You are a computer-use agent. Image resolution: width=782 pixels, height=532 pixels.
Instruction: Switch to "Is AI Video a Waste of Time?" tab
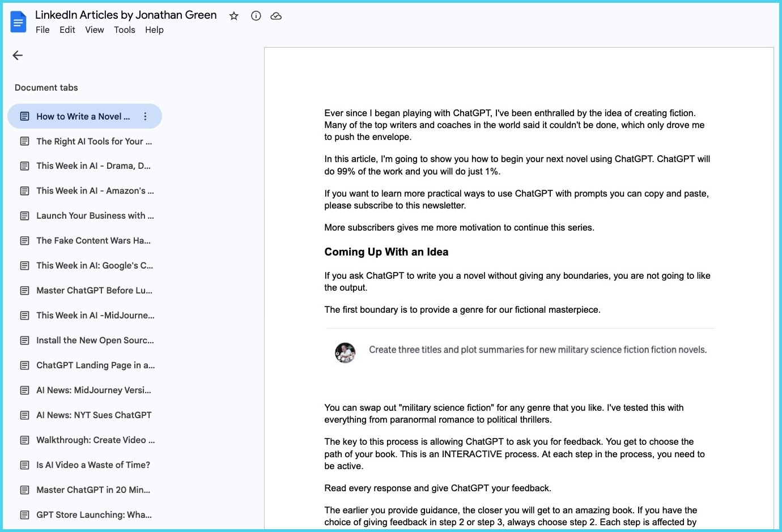pyautogui.click(x=93, y=465)
